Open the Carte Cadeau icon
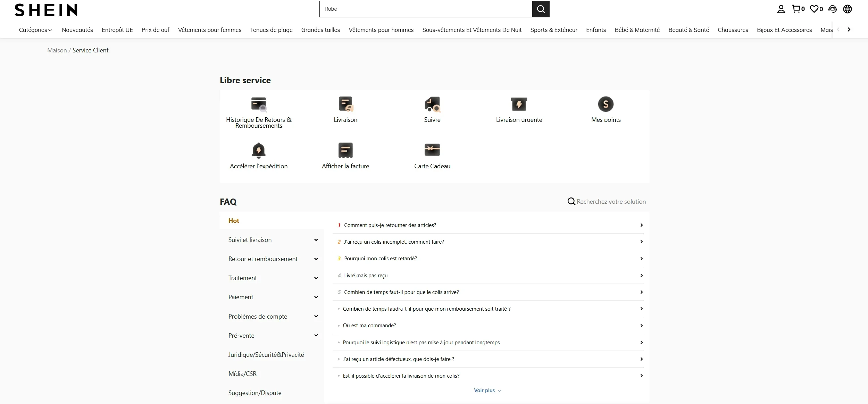This screenshot has width=868, height=404. pyautogui.click(x=432, y=150)
